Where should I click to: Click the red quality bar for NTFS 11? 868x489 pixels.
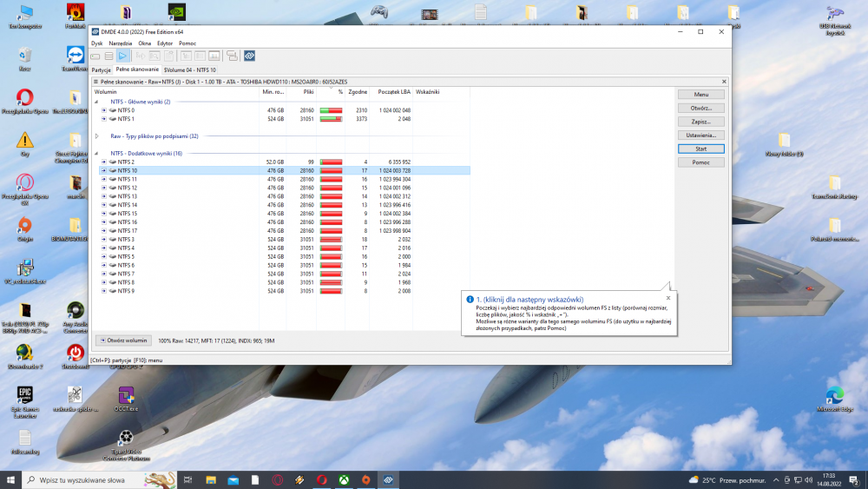331,179
